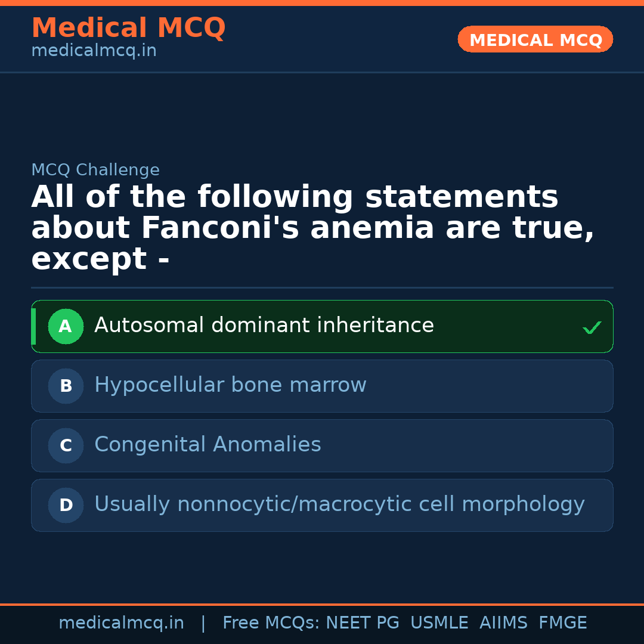Click the green accent bar beside option A
This screenshot has height=644, width=644.
33,326
